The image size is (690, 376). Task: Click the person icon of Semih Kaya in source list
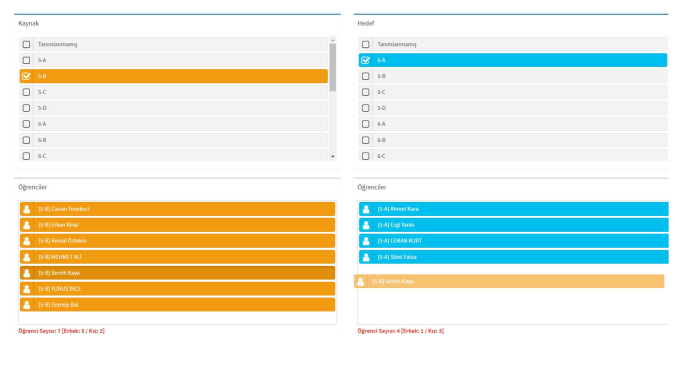coord(27,273)
